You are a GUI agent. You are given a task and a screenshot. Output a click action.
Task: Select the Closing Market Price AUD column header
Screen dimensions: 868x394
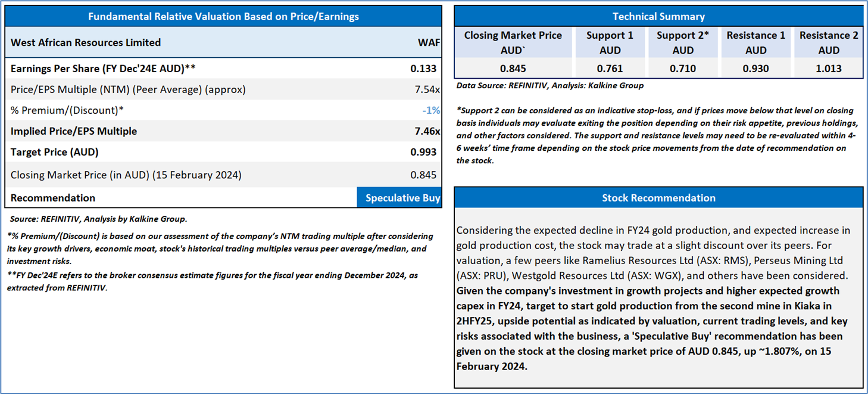513,42
